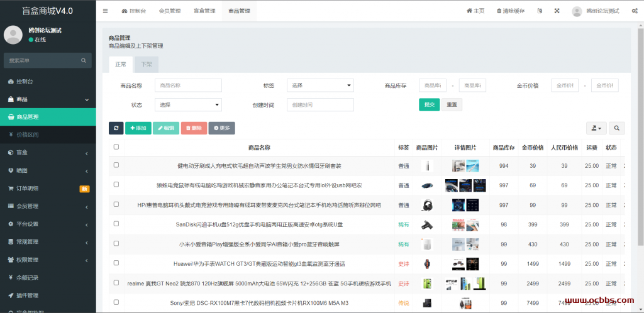This screenshot has width=644, height=313.
Task: Check the SanDisk U盘 row checkbox
Action: click(x=116, y=224)
